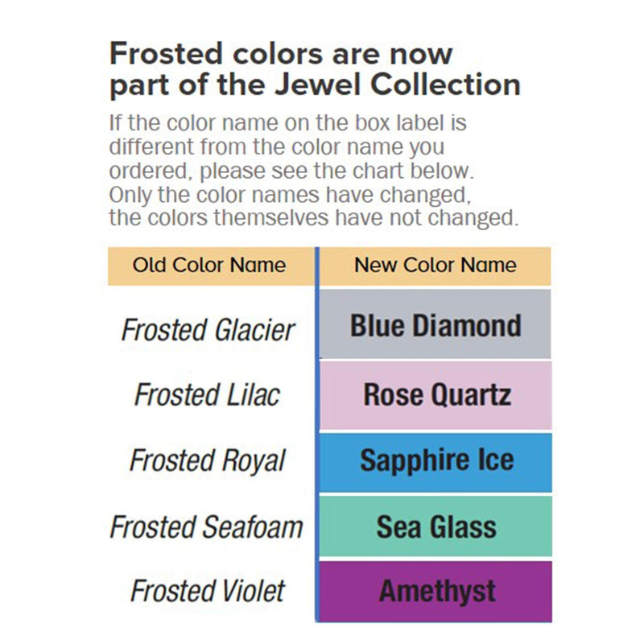
Task: Select the Amethyst purple swatch
Action: [x=436, y=592]
